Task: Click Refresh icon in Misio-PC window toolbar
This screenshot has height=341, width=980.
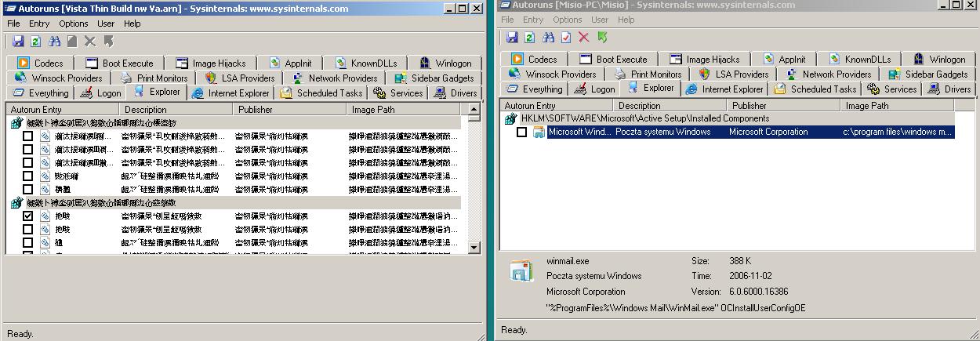Action: tap(529, 37)
